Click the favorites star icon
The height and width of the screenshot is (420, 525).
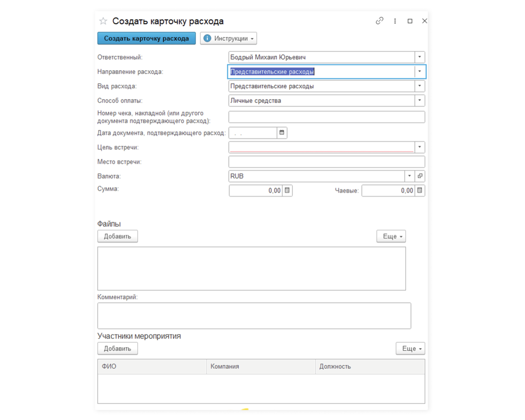point(103,21)
